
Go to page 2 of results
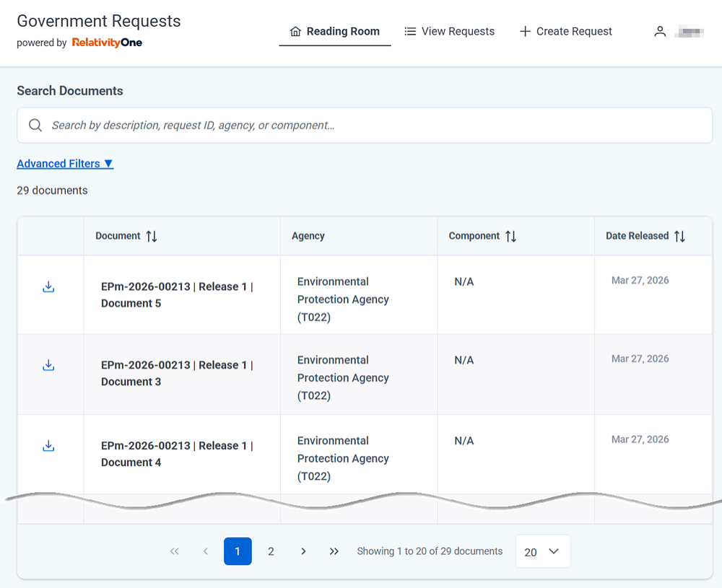pos(271,551)
